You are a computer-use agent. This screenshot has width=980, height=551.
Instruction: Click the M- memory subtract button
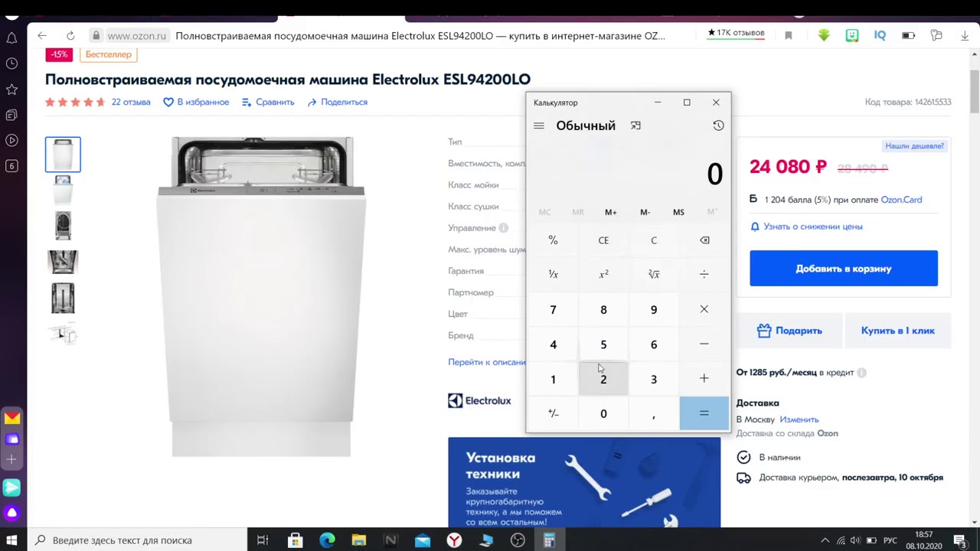click(x=645, y=212)
